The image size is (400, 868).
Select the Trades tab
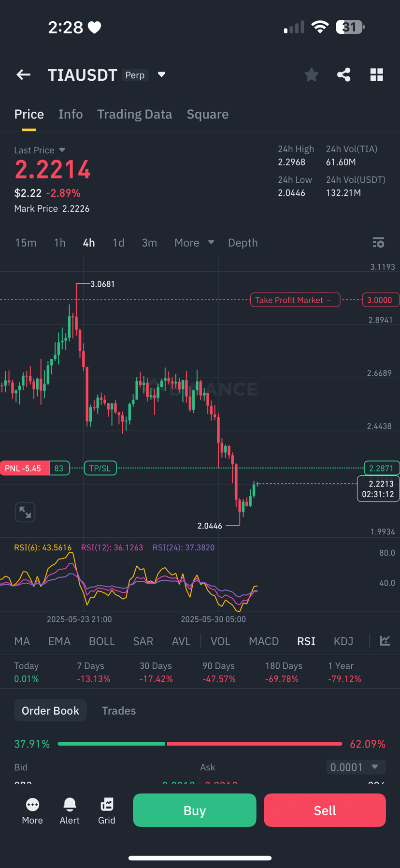[119, 710]
